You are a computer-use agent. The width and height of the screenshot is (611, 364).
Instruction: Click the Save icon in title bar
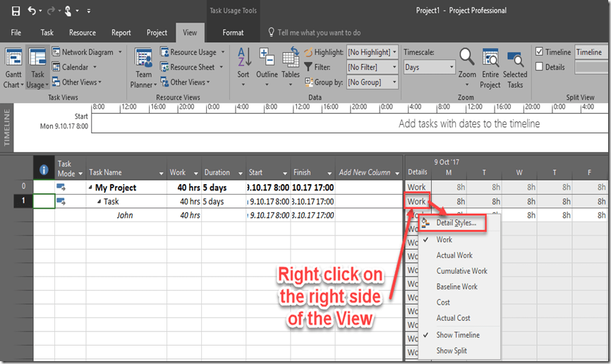pyautogui.click(x=16, y=11)
